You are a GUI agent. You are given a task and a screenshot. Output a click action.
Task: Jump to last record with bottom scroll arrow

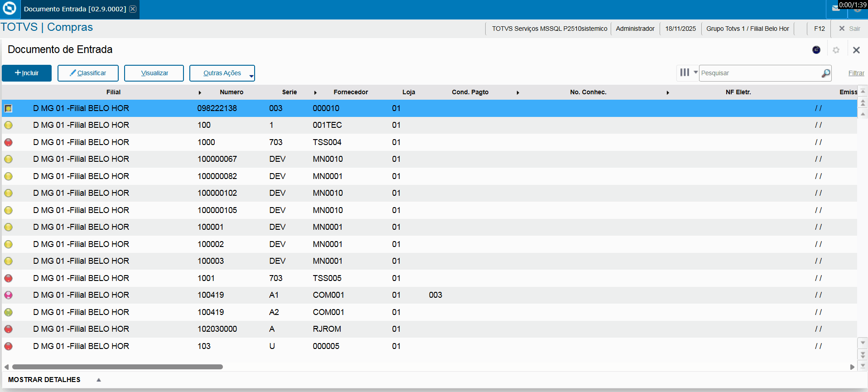point(863,365)
